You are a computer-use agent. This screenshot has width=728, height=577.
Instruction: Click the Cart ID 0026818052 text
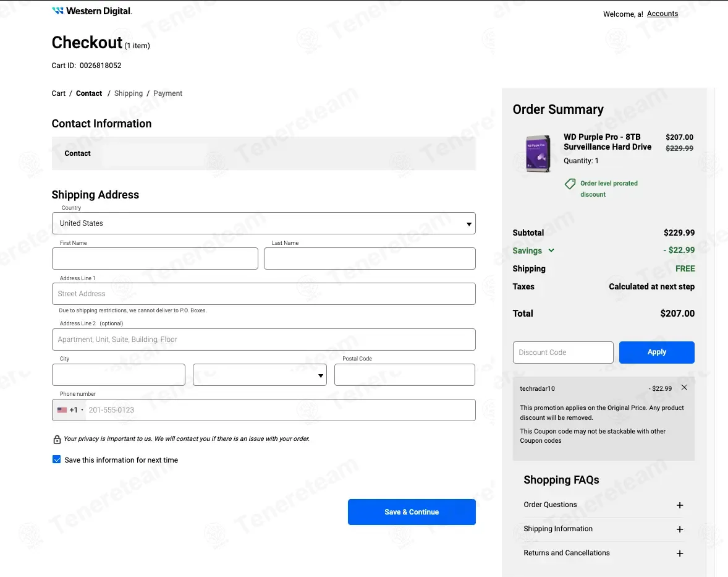point(87,66)
